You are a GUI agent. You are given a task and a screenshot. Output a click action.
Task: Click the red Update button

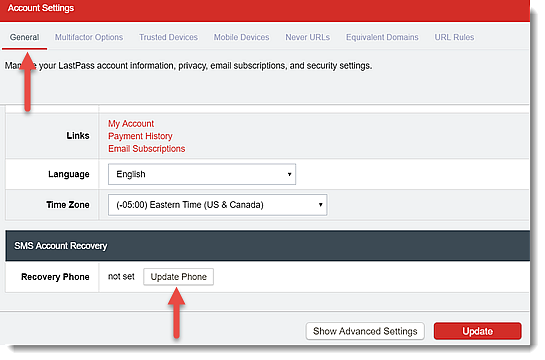pyautogui.click(x=478, y=331)
